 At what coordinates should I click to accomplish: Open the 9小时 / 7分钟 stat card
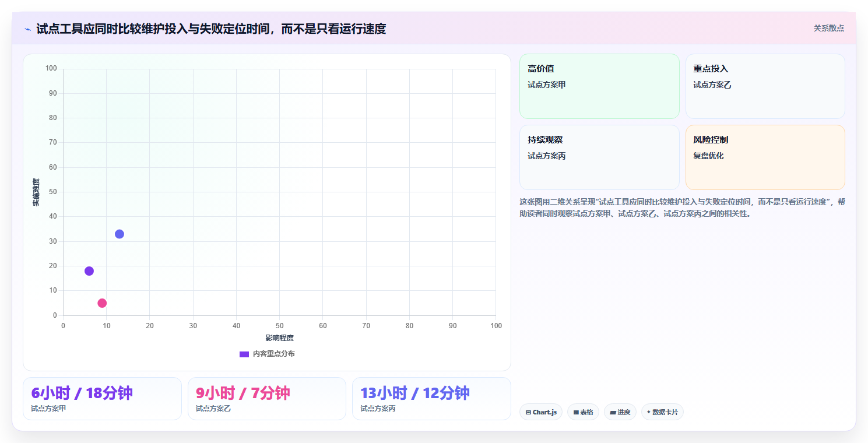267,399
